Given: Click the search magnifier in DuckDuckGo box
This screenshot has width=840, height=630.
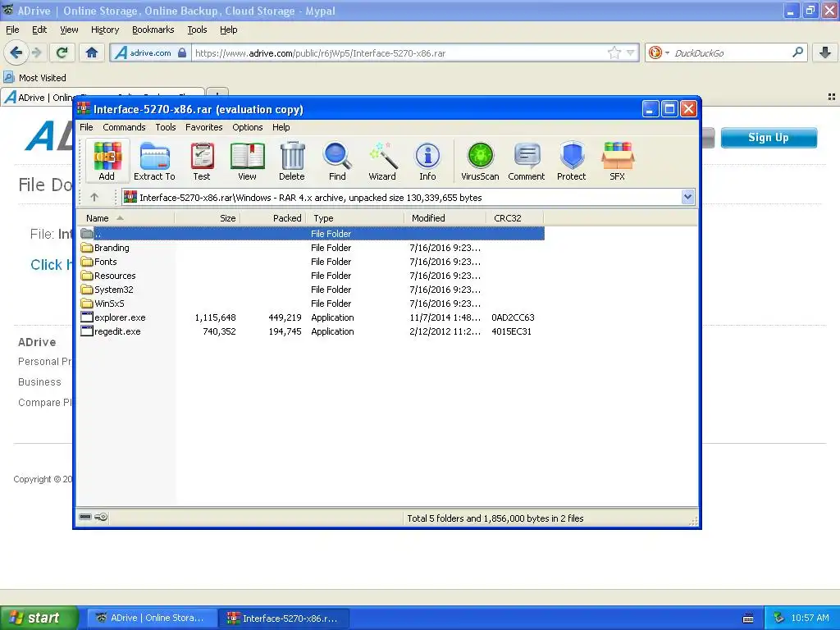Looking at the screenshot, I should (x=797, y=52).
